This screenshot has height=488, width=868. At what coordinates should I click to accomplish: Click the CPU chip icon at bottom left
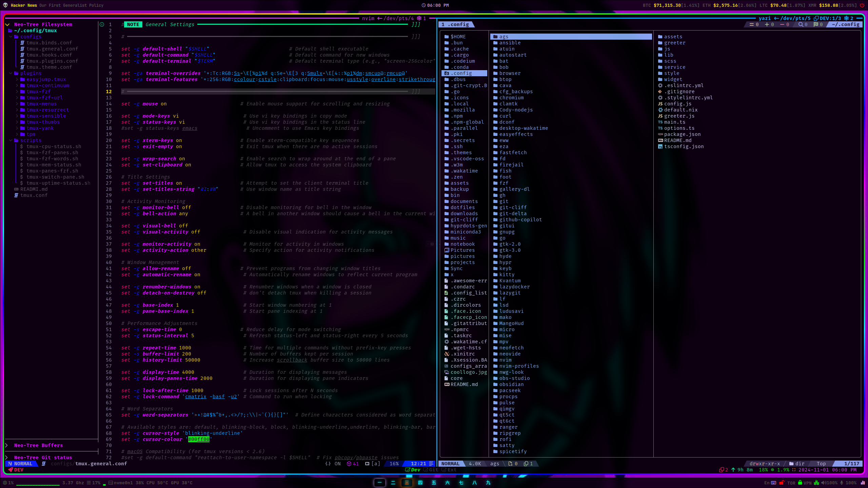(5, 483)
